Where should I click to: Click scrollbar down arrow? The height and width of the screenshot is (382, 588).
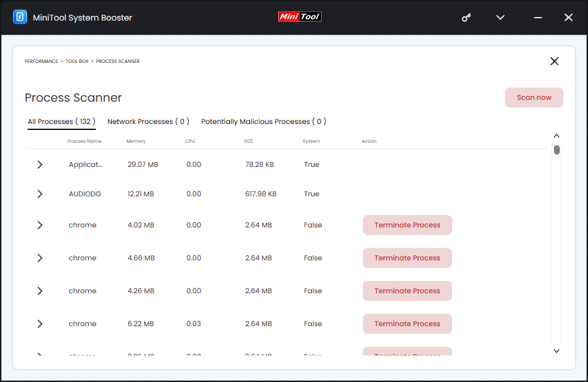click(556, 351)
